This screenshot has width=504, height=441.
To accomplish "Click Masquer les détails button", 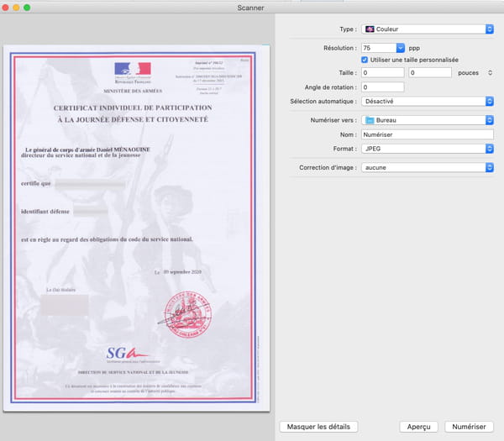I will [x=318, y=427].
